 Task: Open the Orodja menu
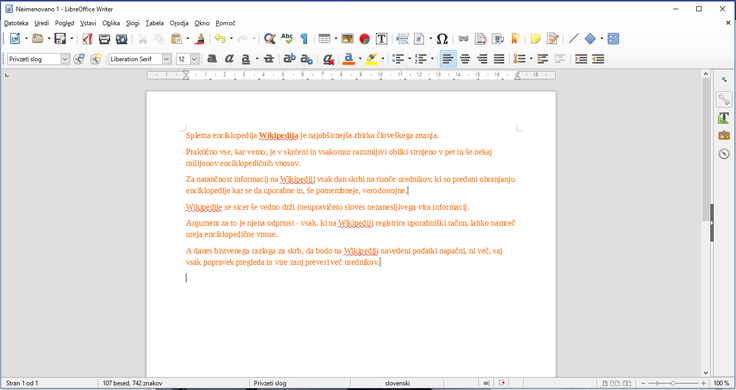[x=179, y=23]
